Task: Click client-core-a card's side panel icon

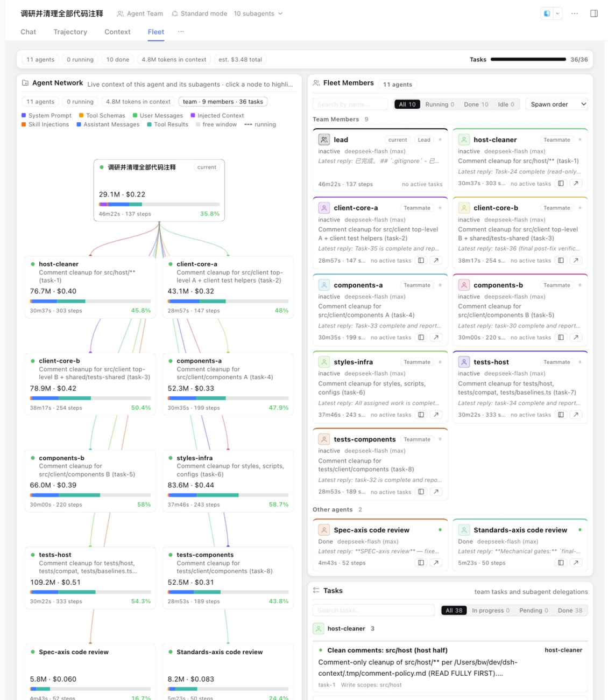Action: pos(421,261)
